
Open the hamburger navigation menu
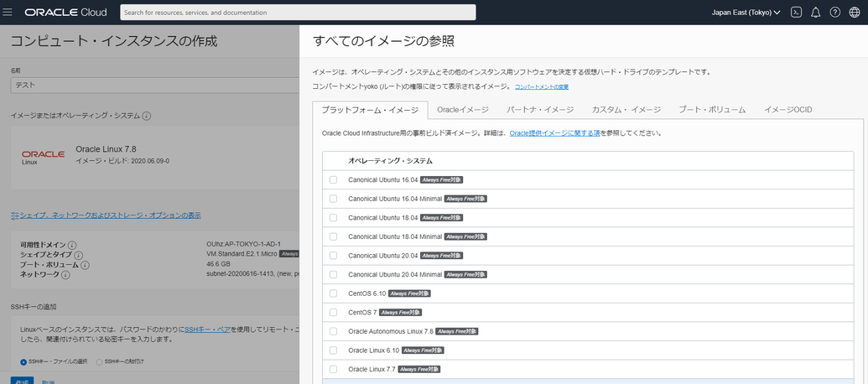click(8, 13)
